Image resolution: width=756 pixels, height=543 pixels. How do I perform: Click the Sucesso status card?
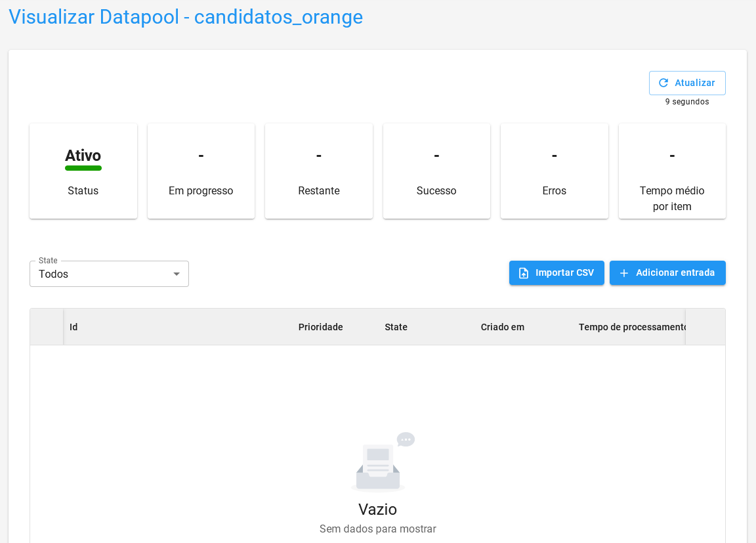coord(436,171)
